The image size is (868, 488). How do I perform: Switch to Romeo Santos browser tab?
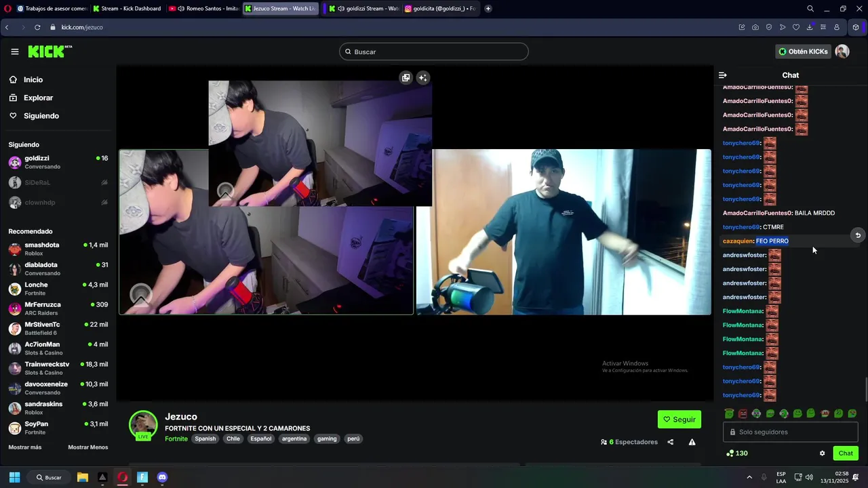point(203,9)
